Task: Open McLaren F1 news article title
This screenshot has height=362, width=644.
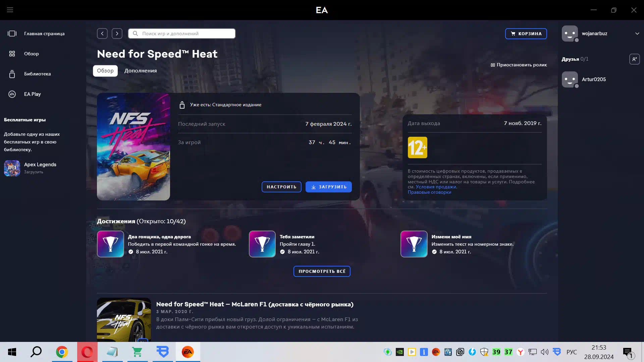Action: pos(255,304)
